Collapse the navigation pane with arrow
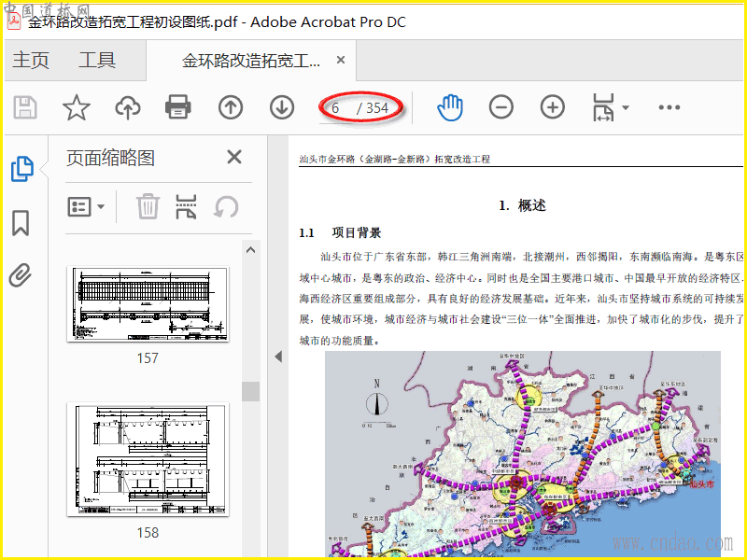Screen dimensions: 747x560 tap(277, 357)
